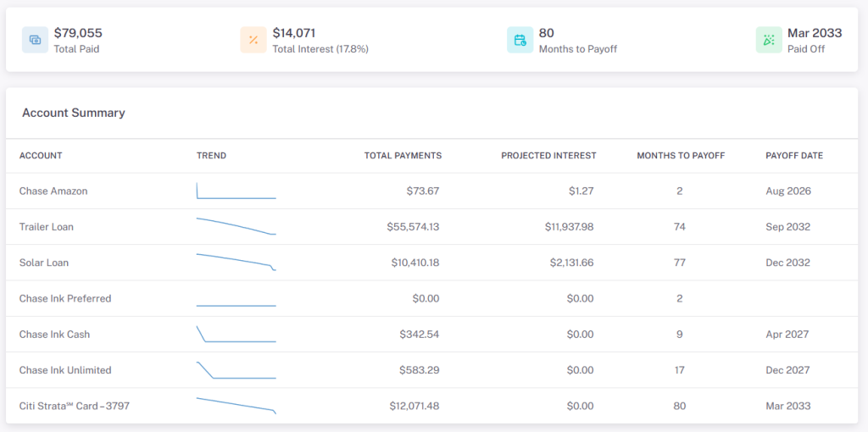Viewport: 868px width, 432px height.
Task: Click the Total Paid money icon
Action: pyautogui.click(x=36, y=40)
